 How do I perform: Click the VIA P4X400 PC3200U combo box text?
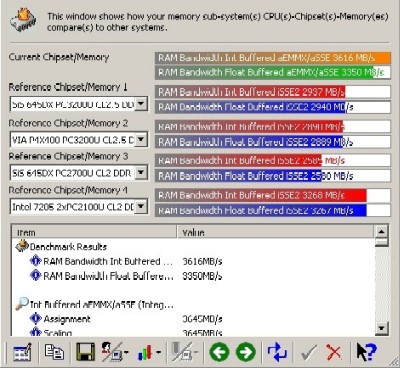tap(72, 139)
